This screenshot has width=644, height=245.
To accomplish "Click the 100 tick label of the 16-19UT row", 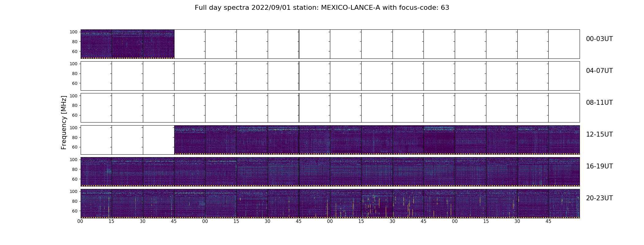I will [x=74, y=160].
